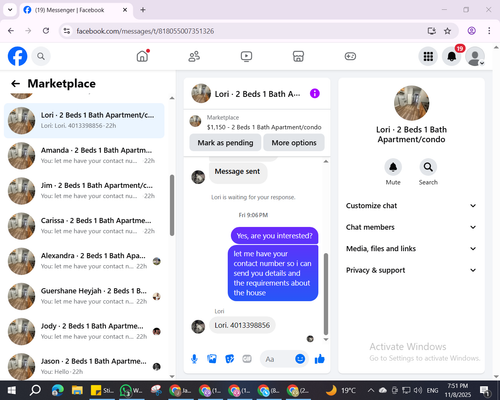Open conversation info purple icon
This screenshot has height=400, width=500.
coord(315,94)
